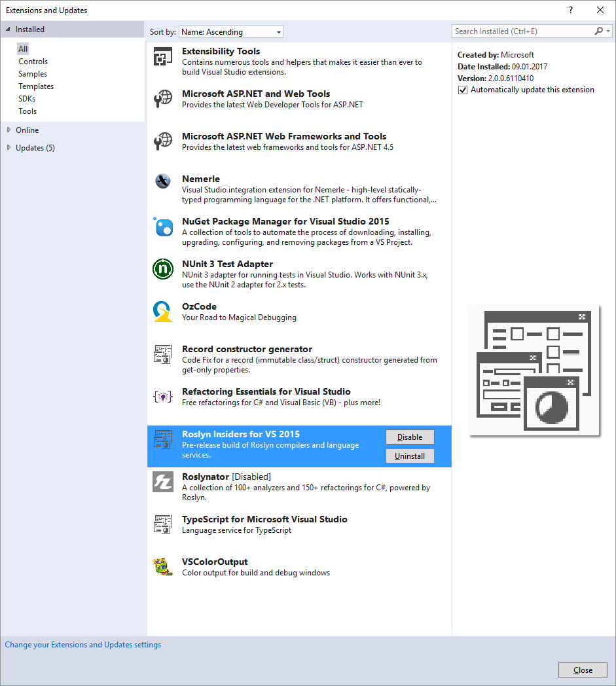Image resolution: width=616 pixels, height=686 pixels.
Task: Choose the Controls category
Action: (33, 62)
